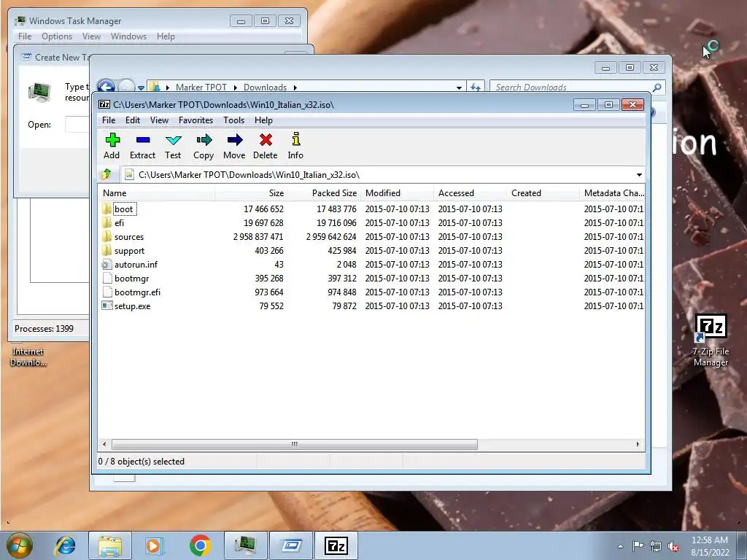Click the sources size value 2 958 837 471
Image resolution: width=747 pixels, height=560 pixels.
click(258, 237)
